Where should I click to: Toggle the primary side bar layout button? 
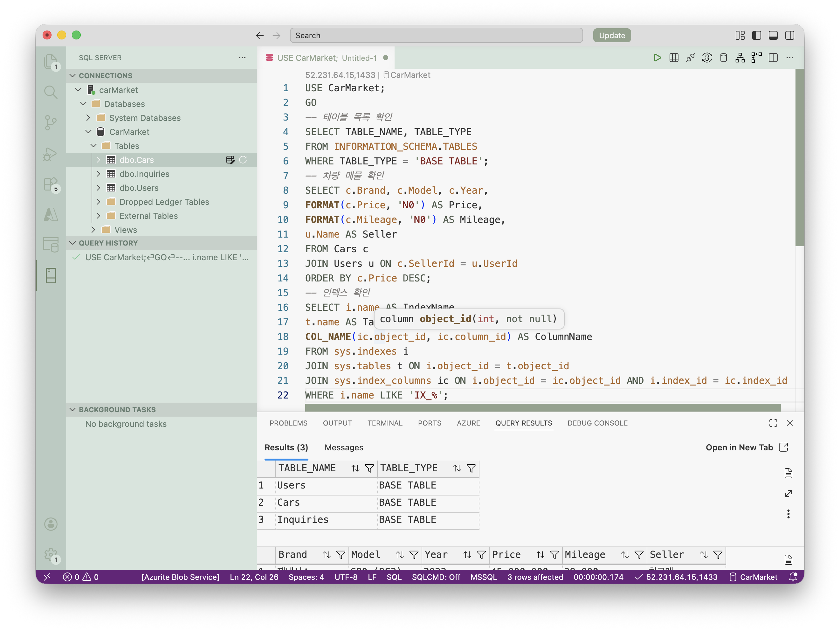point(756,35)
